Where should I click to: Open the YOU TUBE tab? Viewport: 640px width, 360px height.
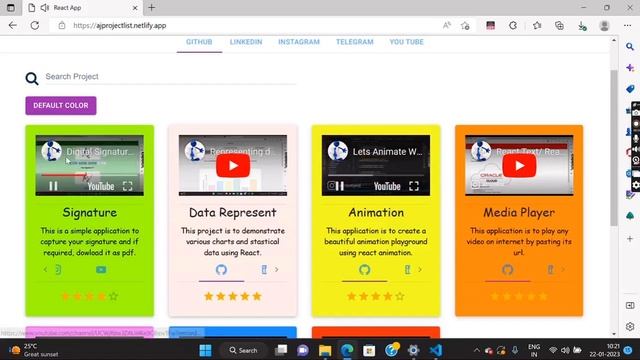(407, 42)
